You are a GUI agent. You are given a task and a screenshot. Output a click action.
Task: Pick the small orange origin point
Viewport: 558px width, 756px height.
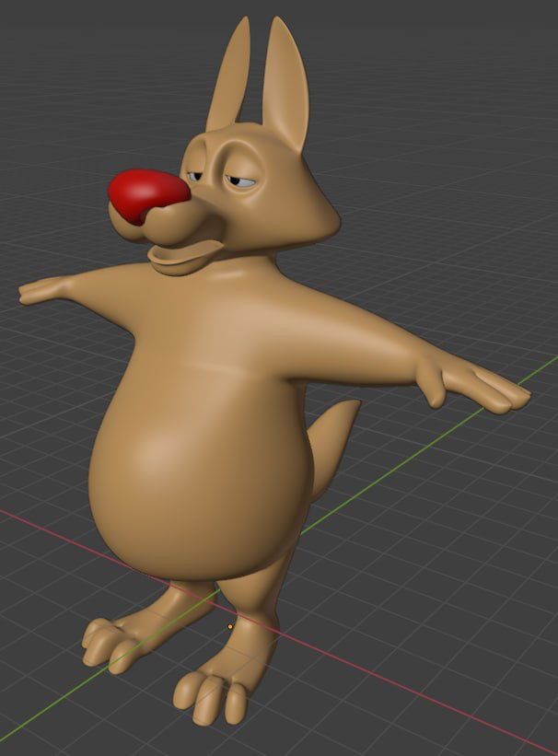point(229,626)
